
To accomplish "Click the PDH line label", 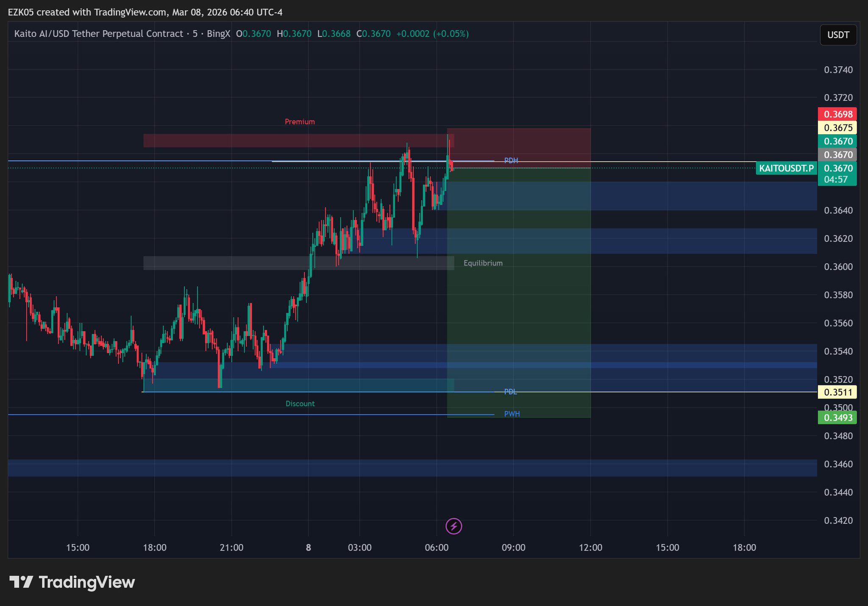I will (511, 160).
